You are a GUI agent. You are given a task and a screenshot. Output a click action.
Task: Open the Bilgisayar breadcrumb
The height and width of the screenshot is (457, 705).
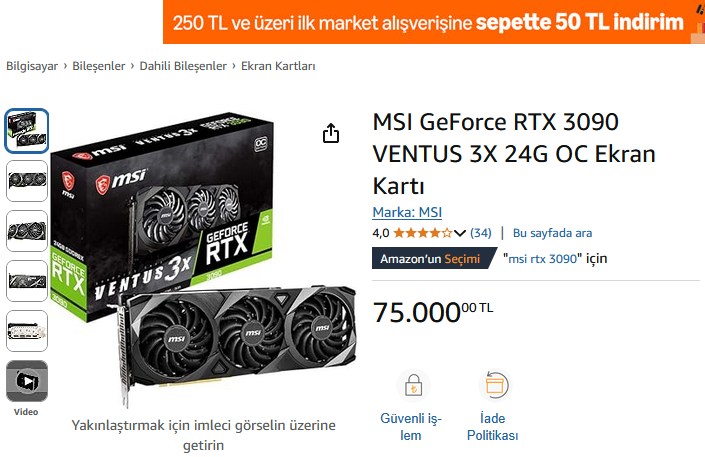[x=32, y=66]
